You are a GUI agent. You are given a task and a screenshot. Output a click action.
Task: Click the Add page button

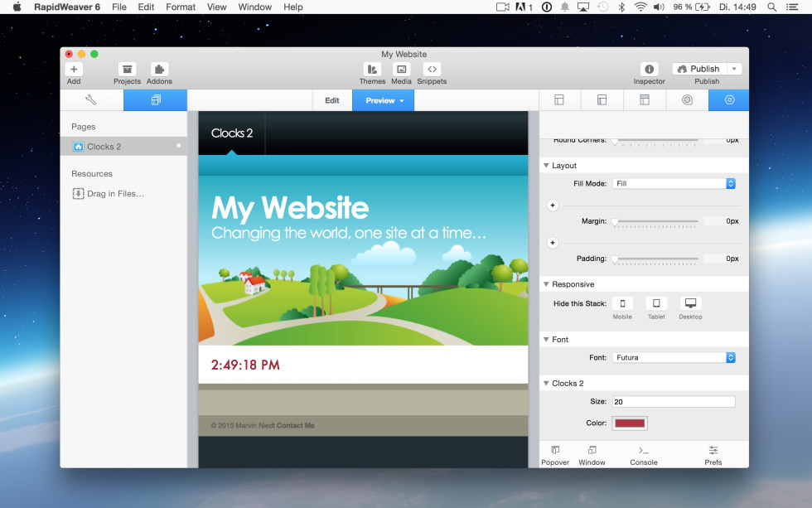[74, 70]
